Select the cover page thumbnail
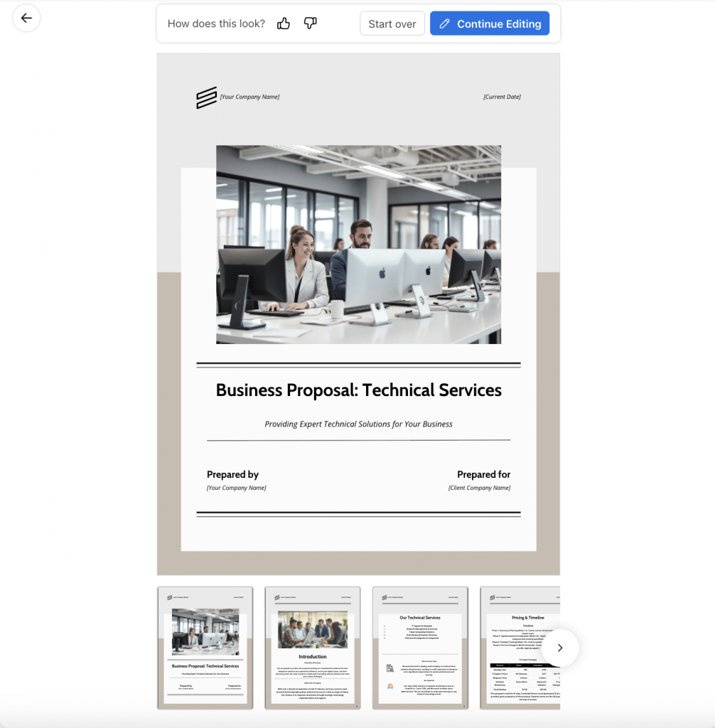This screenshot has height=728, width=715. point(205,648)
